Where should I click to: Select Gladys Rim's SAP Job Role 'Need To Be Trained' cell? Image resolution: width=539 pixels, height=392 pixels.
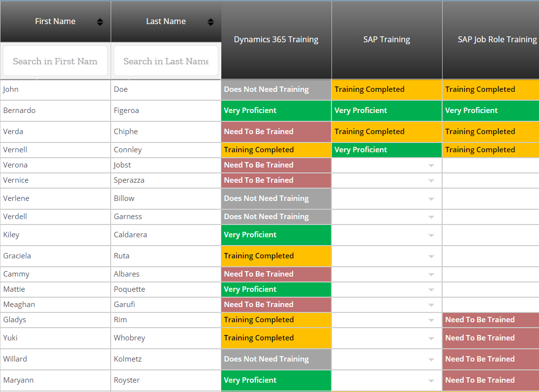tap(491, 320)
